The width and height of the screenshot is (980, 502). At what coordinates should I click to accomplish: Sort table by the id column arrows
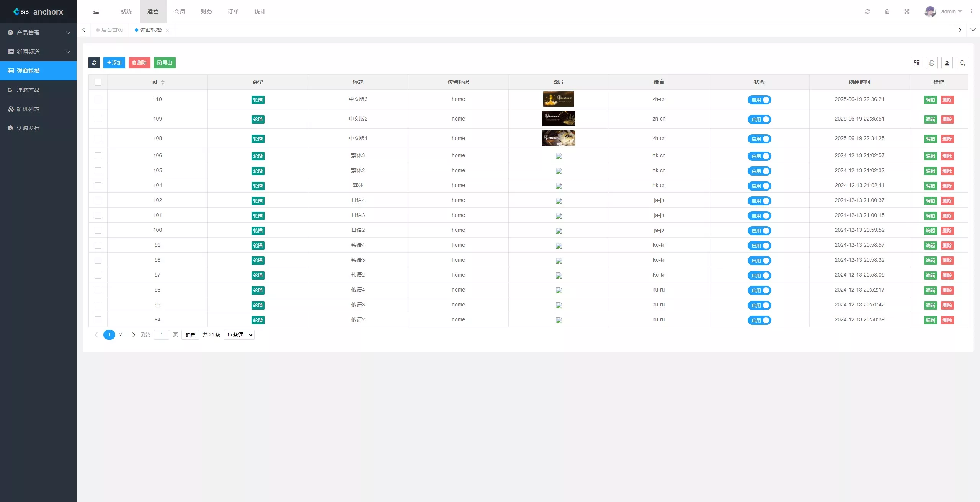163,82
